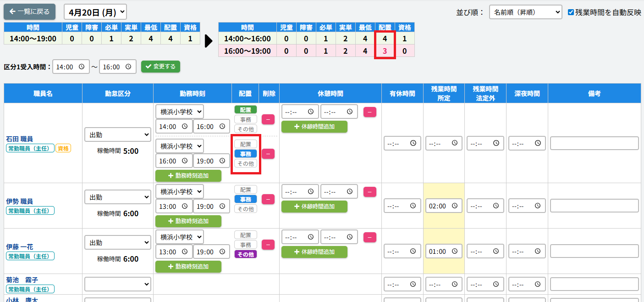Open the 並び順 sort order dropdown

coord(525,12)
